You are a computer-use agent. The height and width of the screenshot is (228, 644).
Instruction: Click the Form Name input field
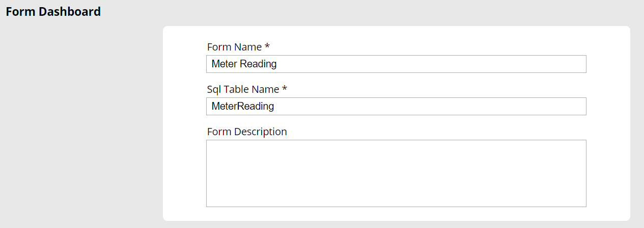point(396,64)
